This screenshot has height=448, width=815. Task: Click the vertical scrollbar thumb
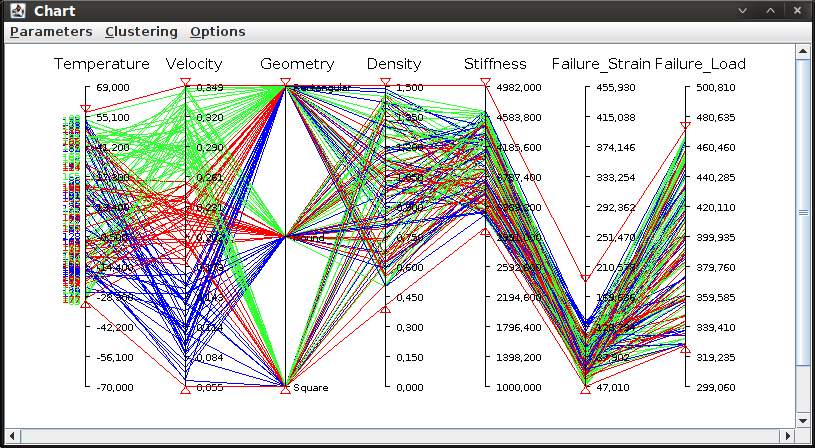click(x=803, y=212)
